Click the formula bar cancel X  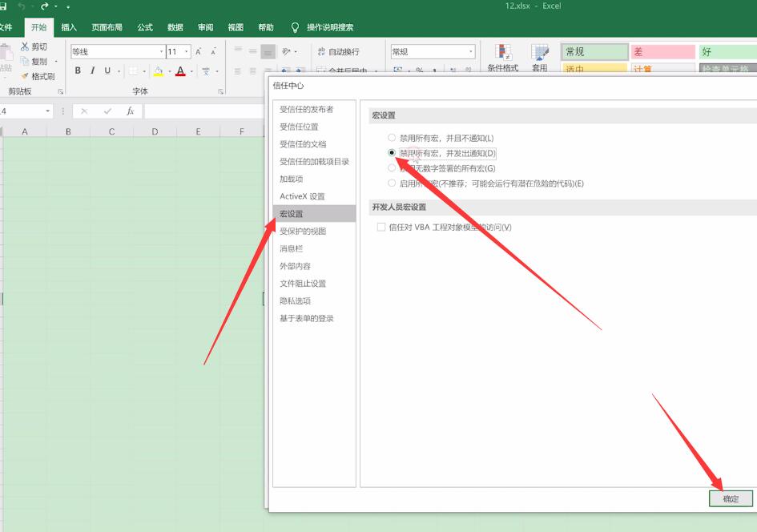[84, 111]
